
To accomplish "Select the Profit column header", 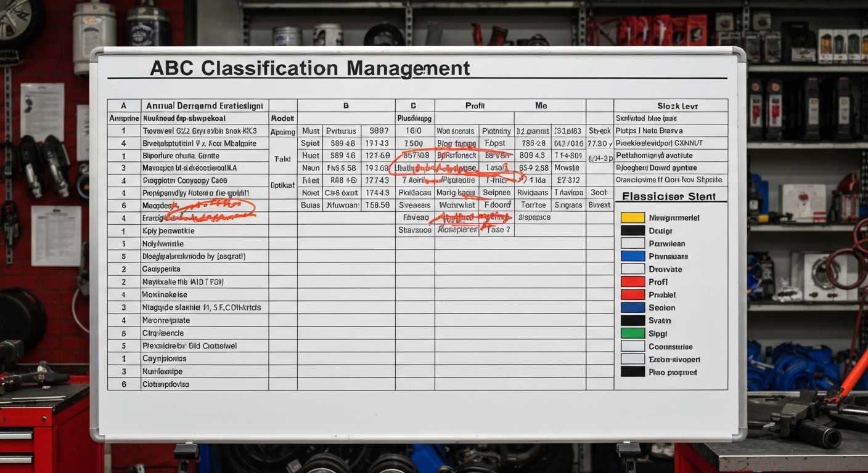I will (475, 105).
